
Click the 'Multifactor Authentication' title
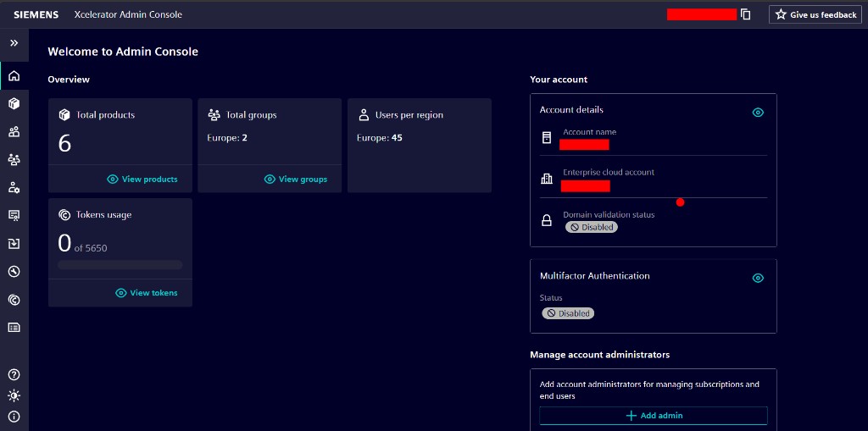tap(594, 275)
